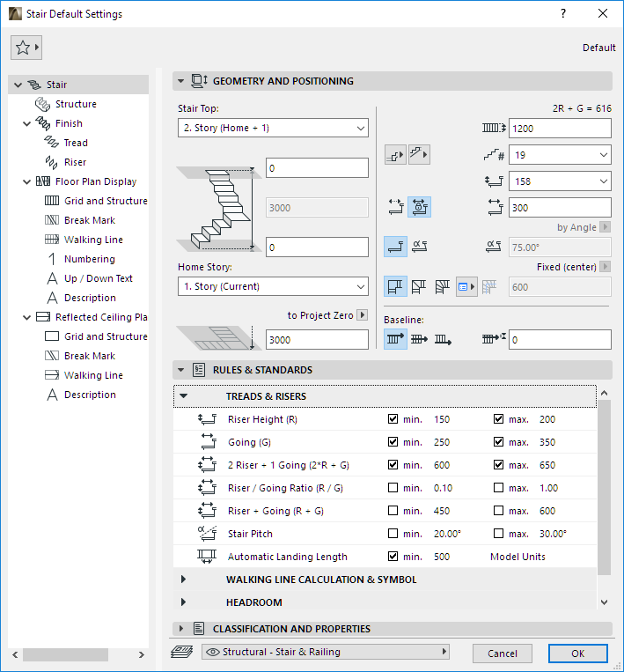Screen dimensions: 624x672
Task: Disable 2 Riser + 1 Going min checkbox
Action: (x=393, y=464)
